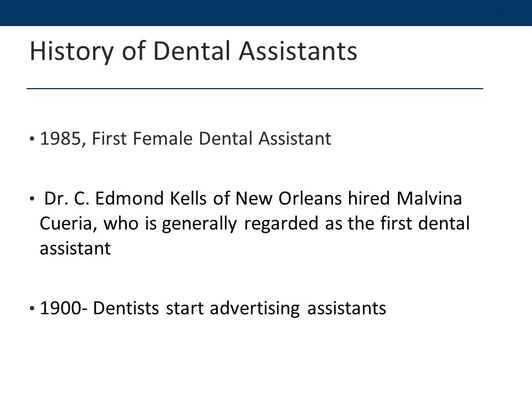This screenshot has width=532, height=399.
Task: Click 'generally regarded' in second bullet
Action: click(x=240, y=224)
